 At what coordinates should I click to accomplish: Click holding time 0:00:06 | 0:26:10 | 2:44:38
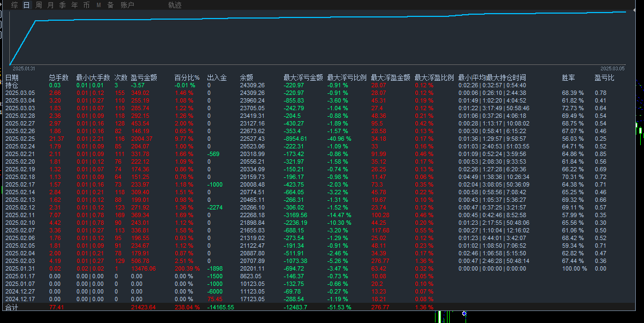point(492,93)
